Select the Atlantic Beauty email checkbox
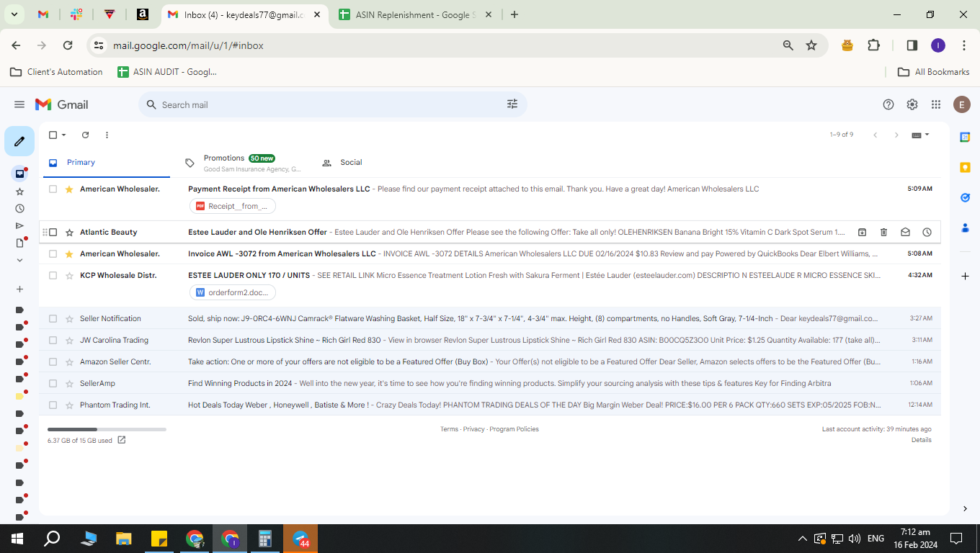980x553 pixels. pyautogui.click(x=53, y=232)
